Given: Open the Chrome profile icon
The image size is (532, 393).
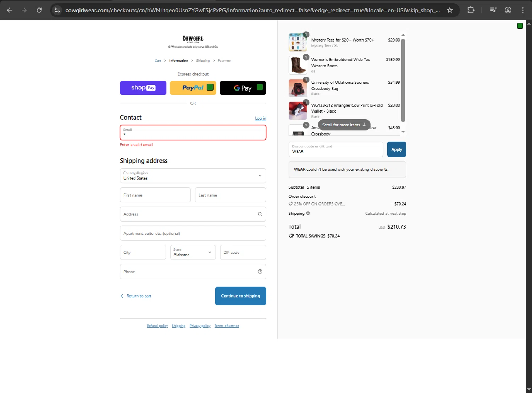Looking at the screenshot, I should (x=508, y=10).
